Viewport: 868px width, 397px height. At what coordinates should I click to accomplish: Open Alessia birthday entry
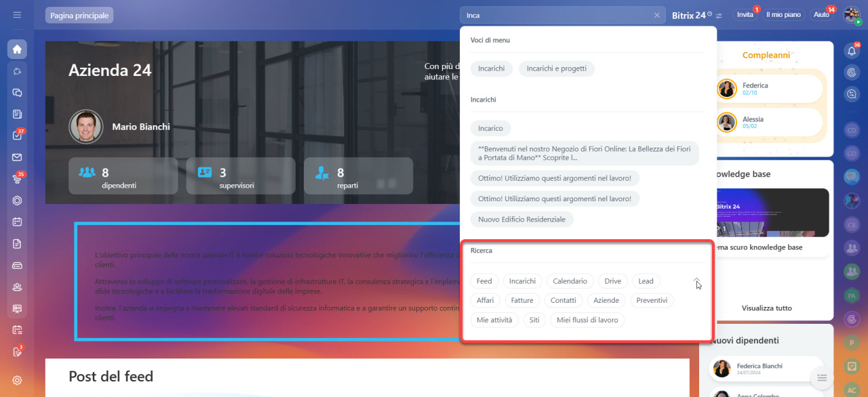(x=770, y=123)
